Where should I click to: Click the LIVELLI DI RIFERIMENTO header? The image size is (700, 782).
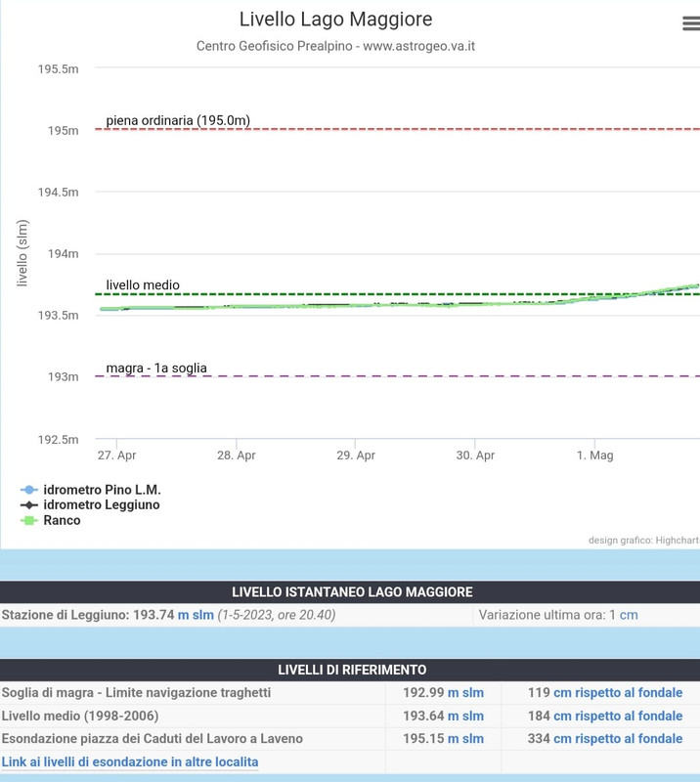(x=352, y=670)
